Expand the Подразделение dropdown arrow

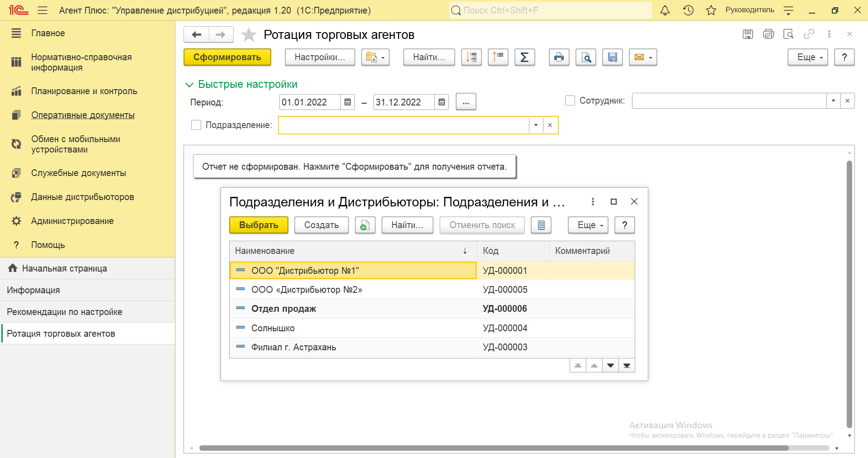click(x=536, y=125)
